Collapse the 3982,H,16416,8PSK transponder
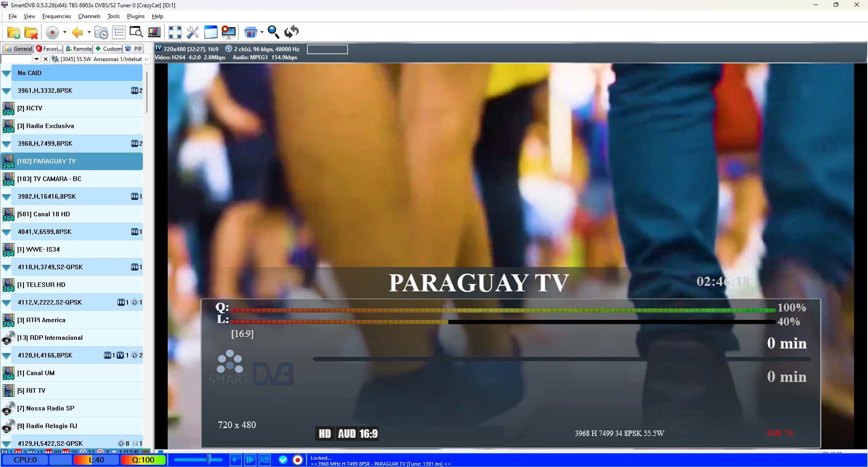Viewport: 868px width, 467px height. click(6, 197)
